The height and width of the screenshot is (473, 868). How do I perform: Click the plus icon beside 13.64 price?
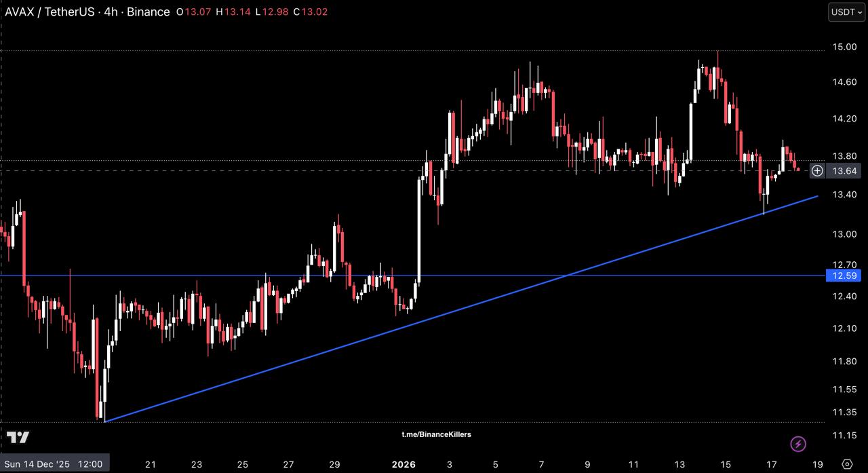point(817,171)
